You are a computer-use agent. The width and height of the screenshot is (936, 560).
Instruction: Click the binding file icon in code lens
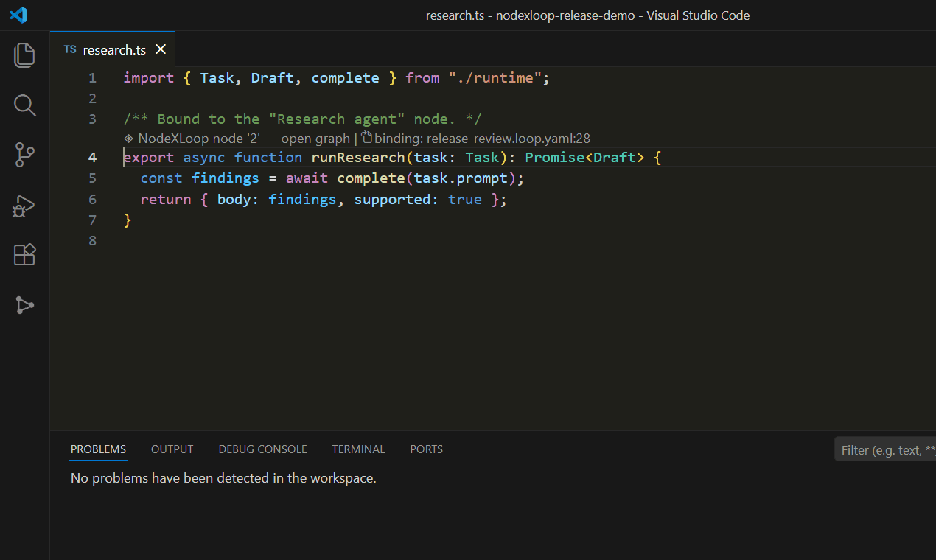pyautogui.click(x=366, y=137)
